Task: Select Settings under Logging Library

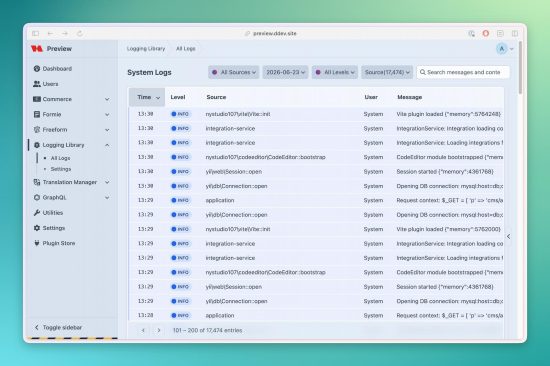Action: point(60,169)
